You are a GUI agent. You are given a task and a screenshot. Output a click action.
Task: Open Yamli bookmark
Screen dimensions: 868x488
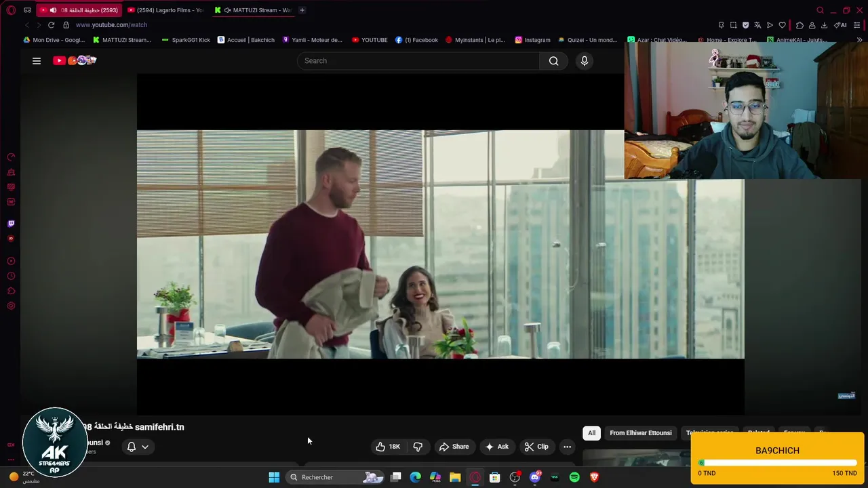pos(312,40)
